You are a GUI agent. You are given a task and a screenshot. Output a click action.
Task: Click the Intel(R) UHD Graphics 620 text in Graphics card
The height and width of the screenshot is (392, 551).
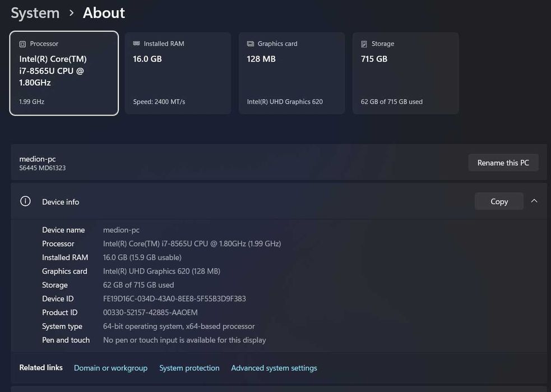(x=285, y=102)
